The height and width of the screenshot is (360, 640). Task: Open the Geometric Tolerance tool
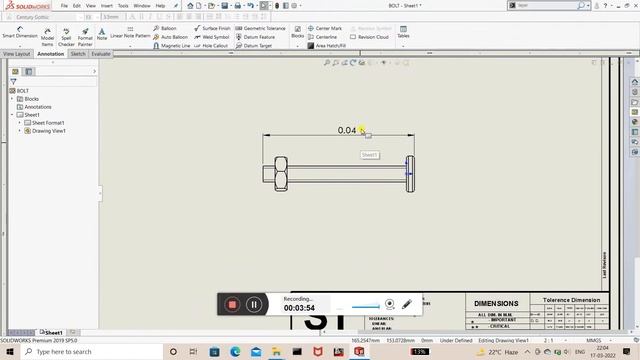tap(260, 28)
